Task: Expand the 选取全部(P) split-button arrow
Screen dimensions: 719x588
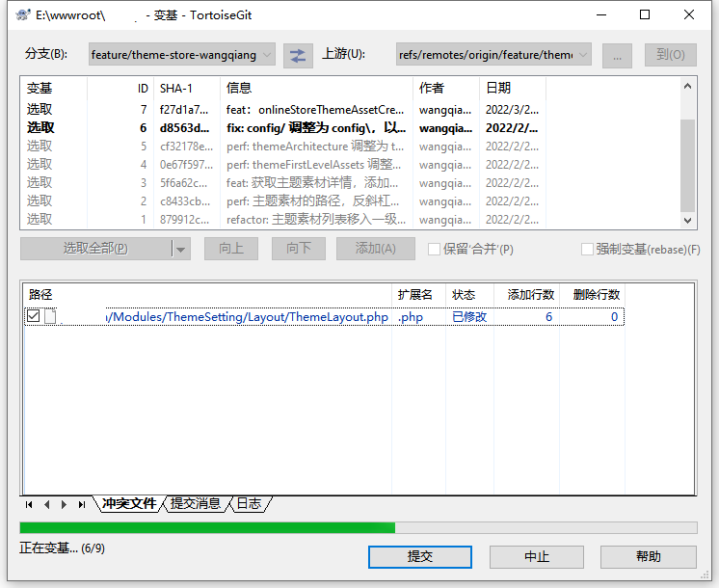Action: (181, 249)
